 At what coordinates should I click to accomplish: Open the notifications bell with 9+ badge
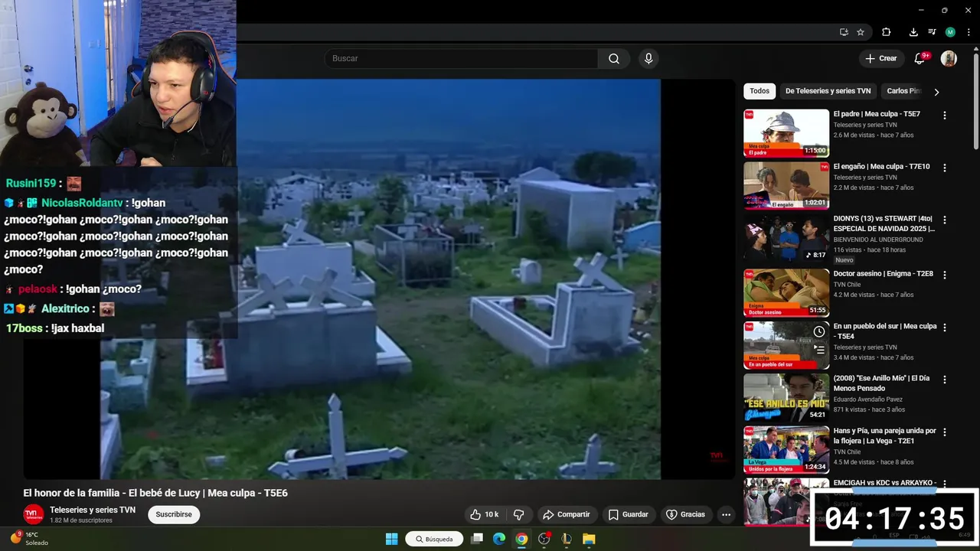tap(920, 58)
